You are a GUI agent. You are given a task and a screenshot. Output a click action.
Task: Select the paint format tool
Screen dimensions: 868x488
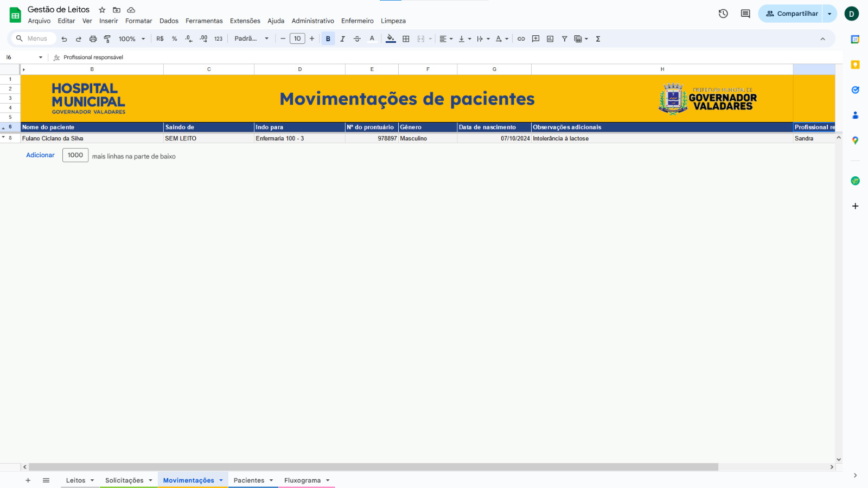(107, 39)
